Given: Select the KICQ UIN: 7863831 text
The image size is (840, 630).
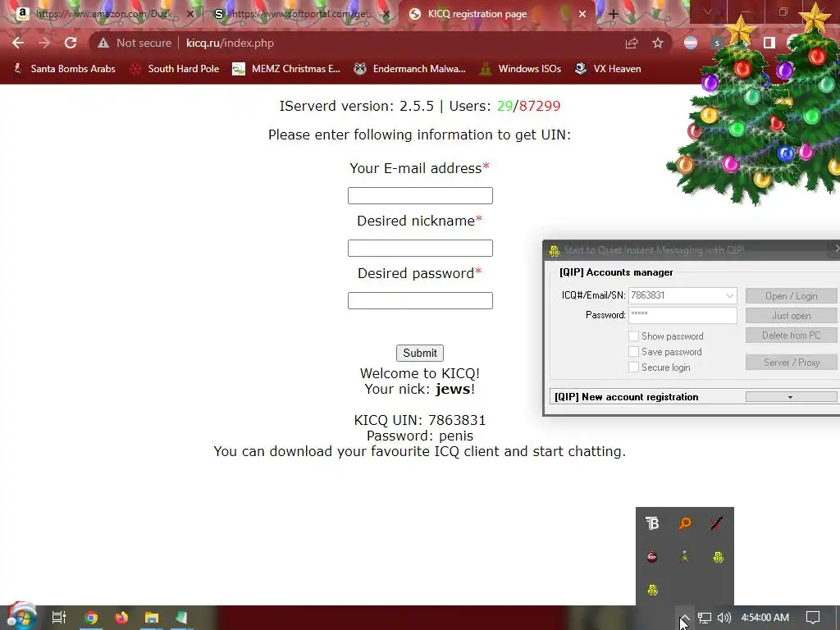Looking at the screenshot, I should point(420,420).
